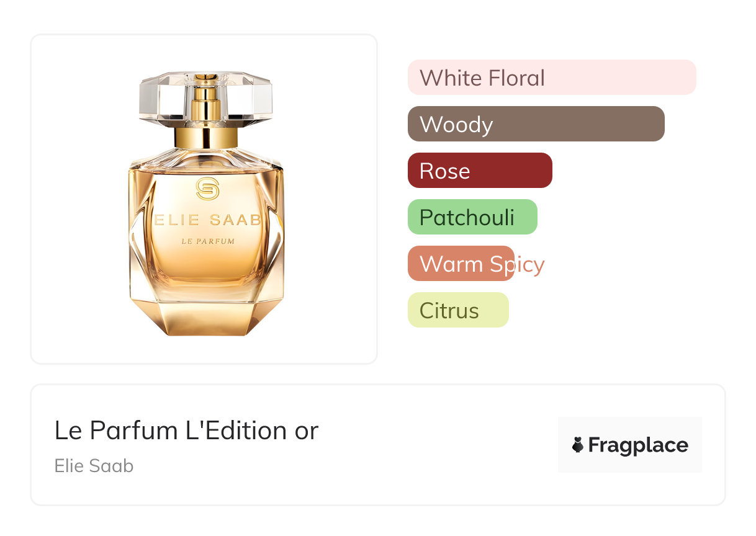Choose the Rose accord bar
The width and height of the screenshot is (756, 536).
479,171
